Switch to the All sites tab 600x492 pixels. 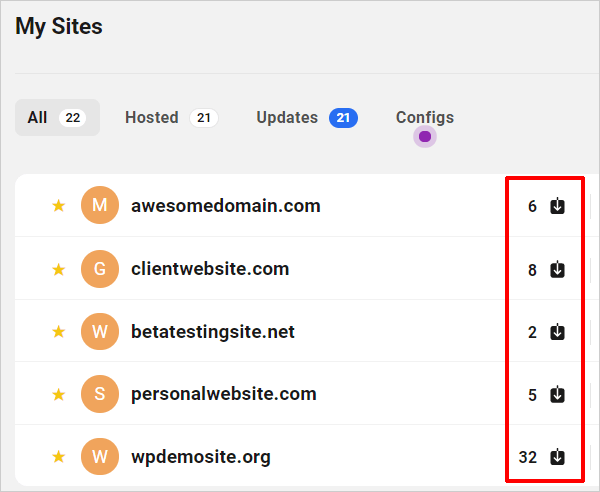pyautogui.click(x=57, y=117)
